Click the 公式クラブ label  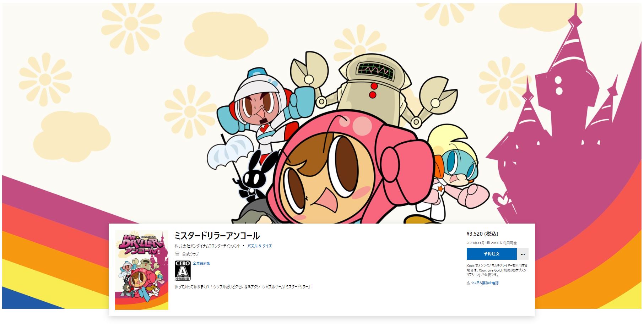[190, 254]
